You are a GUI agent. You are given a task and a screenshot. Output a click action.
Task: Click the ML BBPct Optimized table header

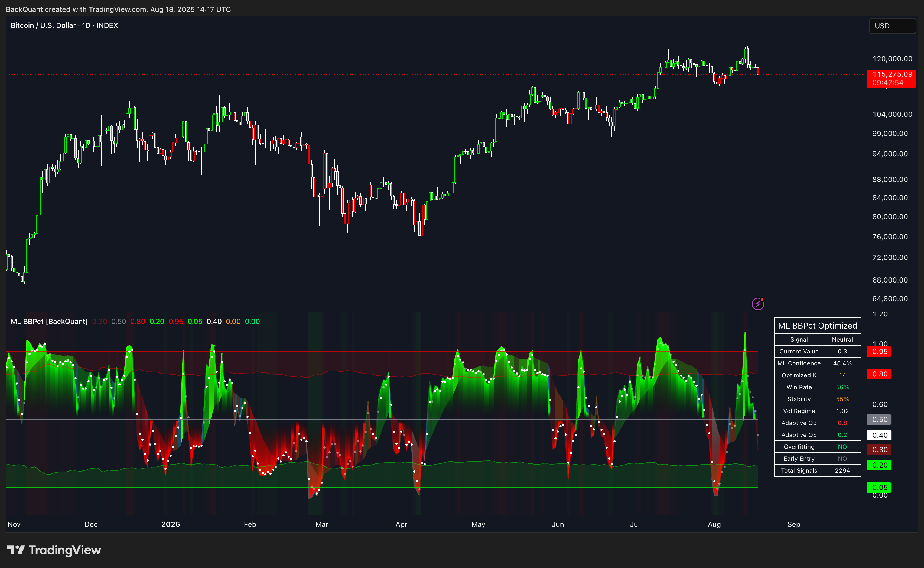818,326
